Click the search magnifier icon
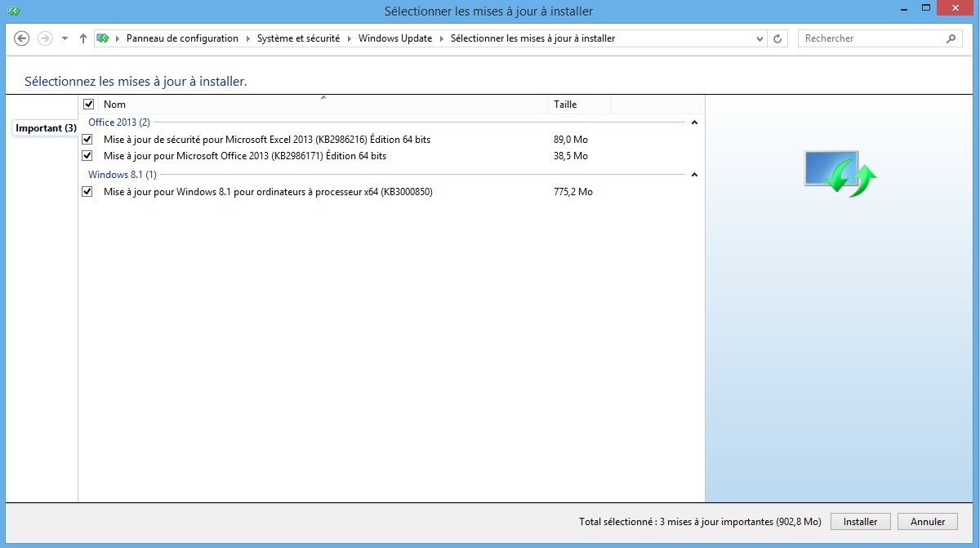 (x=951, y=38)
